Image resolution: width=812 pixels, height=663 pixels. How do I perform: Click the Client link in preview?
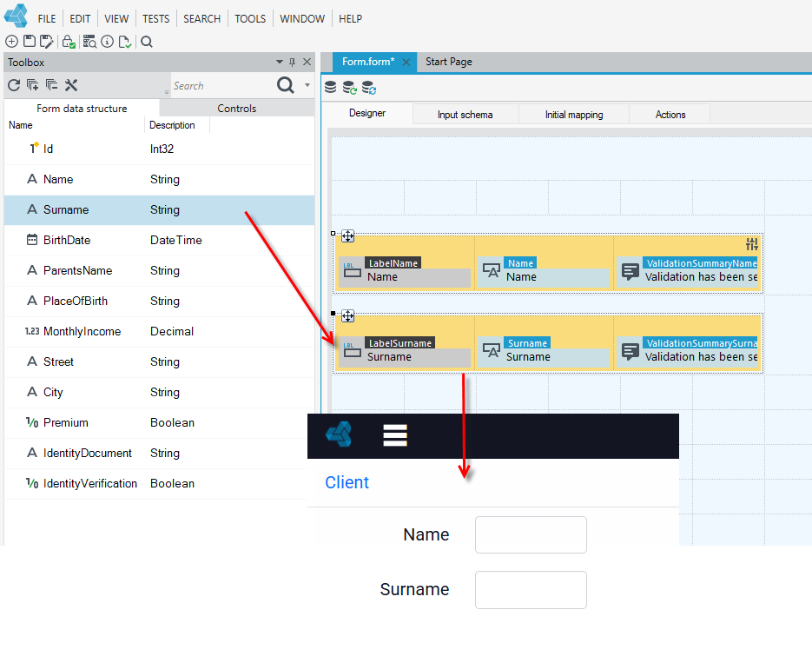(x=347, y=482)
